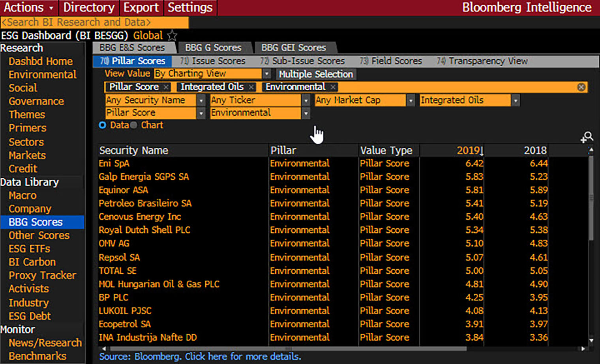Screen dimensions: 600x364
Task: Click the horizontal scrollbar left arrow
Action: pos(104,349)
